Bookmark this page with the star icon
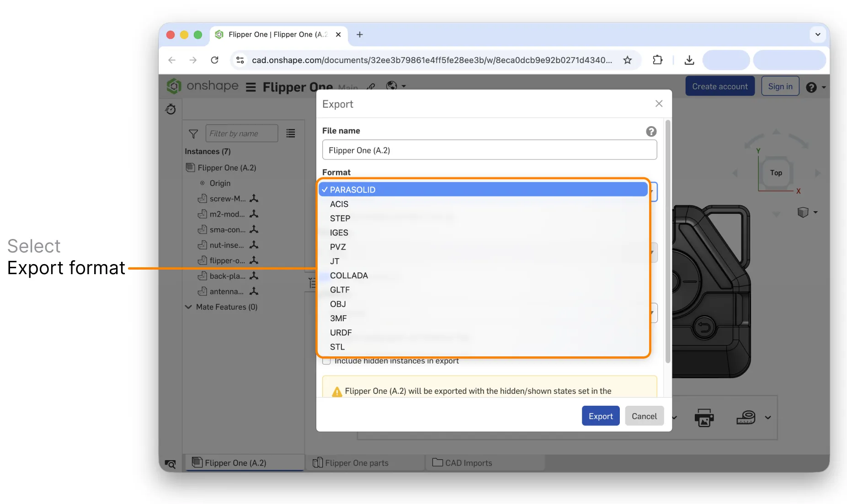The image size is (847, 504). pos(627,60)
